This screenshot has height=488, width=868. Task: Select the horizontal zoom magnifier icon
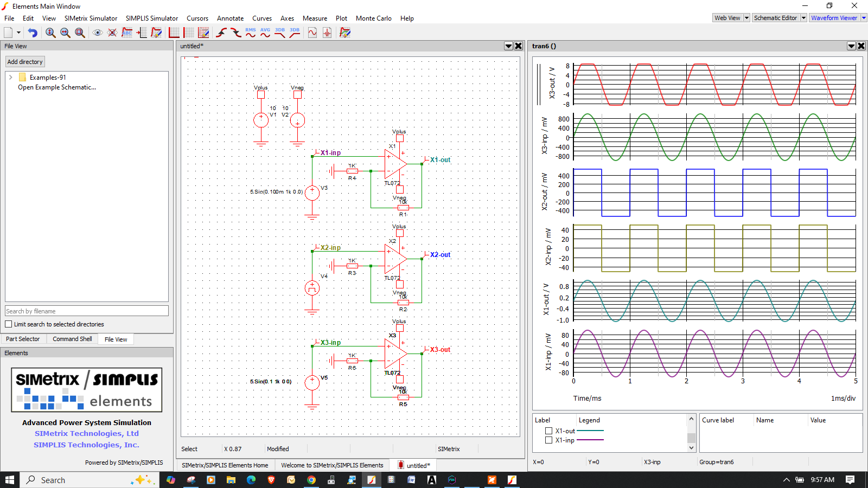[65, 33]
